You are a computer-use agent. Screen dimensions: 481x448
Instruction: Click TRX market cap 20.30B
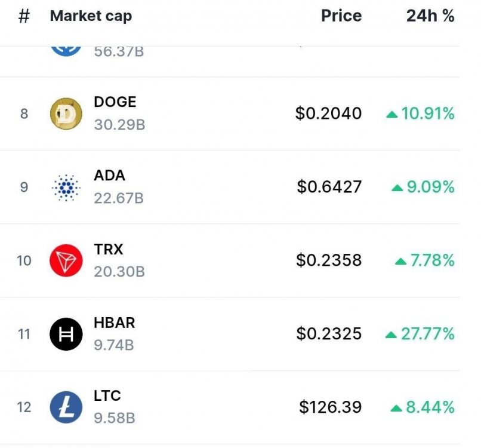point(119,272)
